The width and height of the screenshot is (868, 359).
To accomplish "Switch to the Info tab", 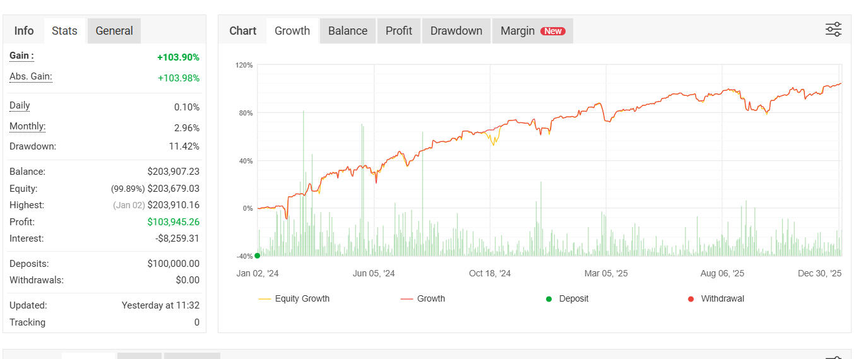I will 24,31.
